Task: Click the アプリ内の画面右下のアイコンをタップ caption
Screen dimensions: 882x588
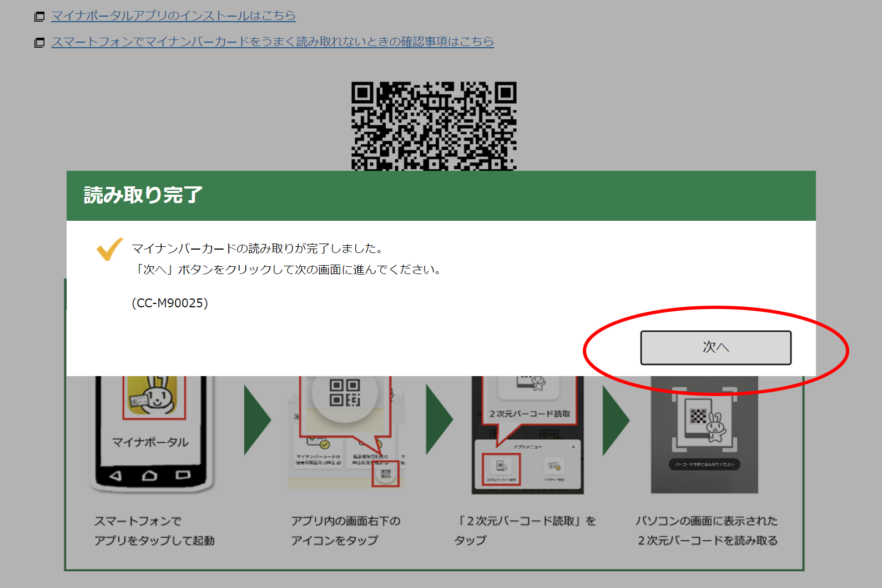Action: (x=345, y=530)
